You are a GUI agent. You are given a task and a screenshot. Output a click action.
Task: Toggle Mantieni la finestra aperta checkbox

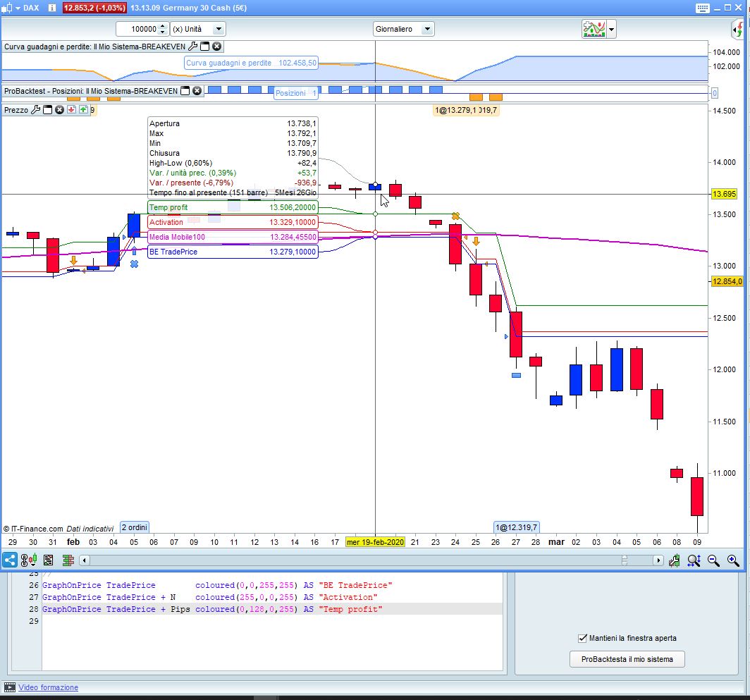(582, 638)
